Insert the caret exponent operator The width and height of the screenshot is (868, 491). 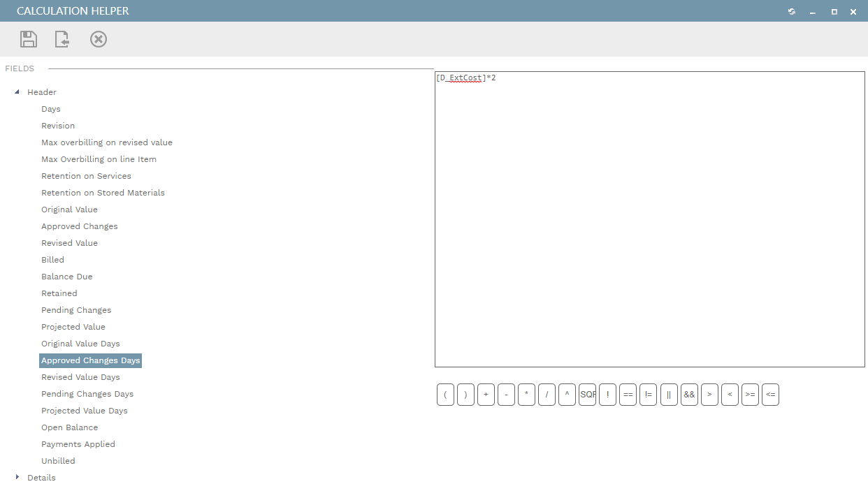[x=567, y=395]
